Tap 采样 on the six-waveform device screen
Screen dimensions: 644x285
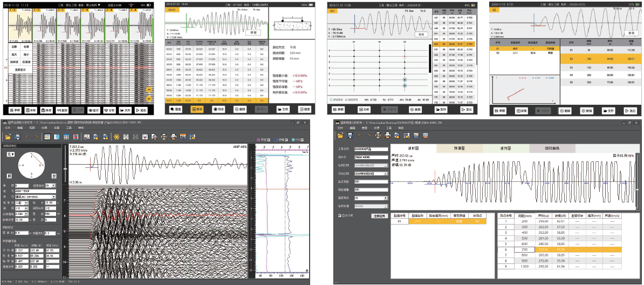tap(31, 110)
